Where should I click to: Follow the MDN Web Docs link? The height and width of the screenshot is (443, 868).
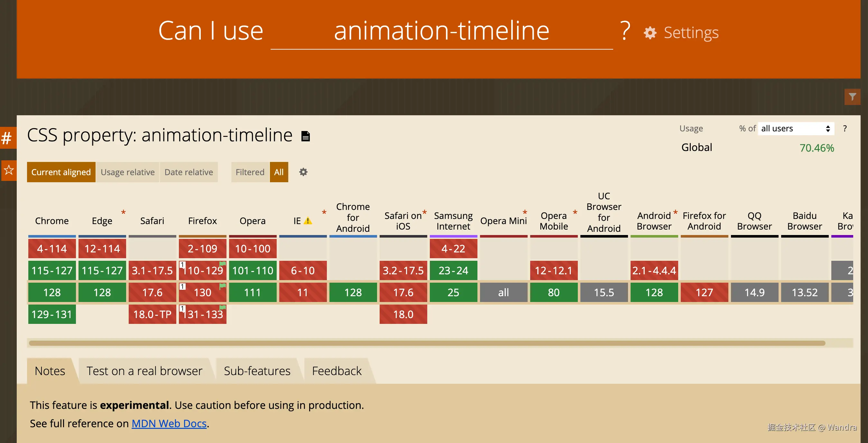coord(169,423)
